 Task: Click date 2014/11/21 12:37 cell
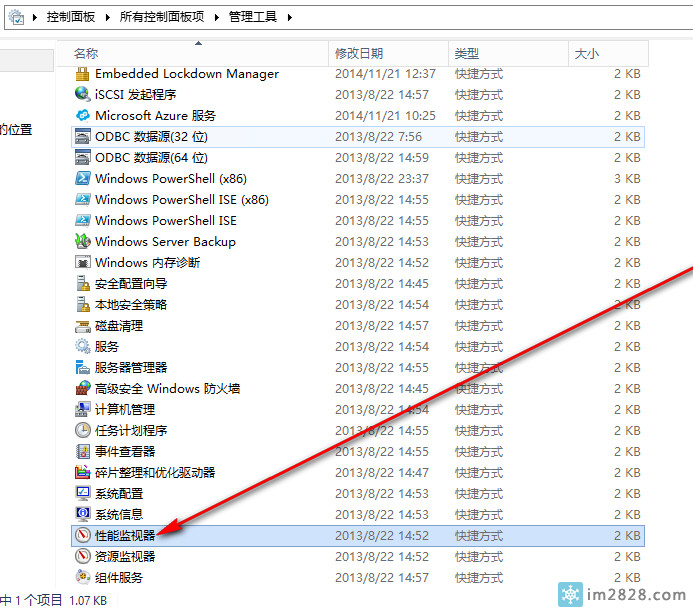coord(385,74)
